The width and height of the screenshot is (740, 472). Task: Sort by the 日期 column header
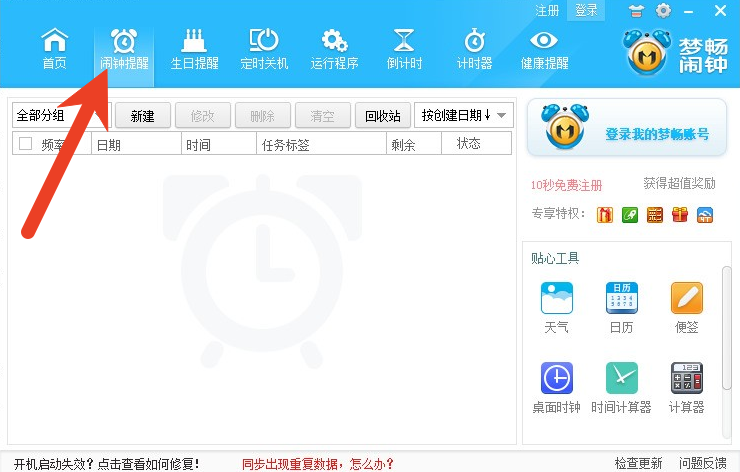point(136,143)
